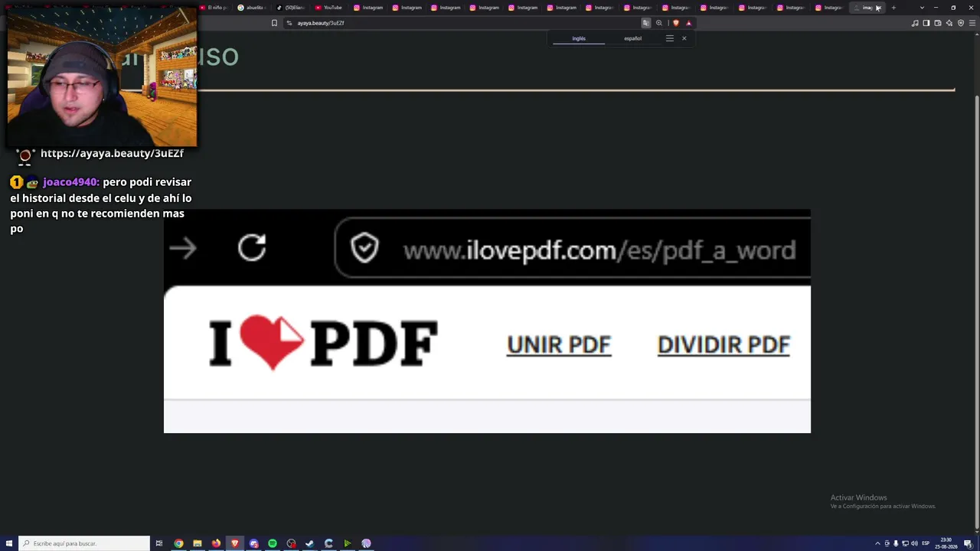Image resolution: width=980 pixels, height=551 pixels.
Task: Open the Brave Shields lion icon
Action: click(x=675, y=23)
